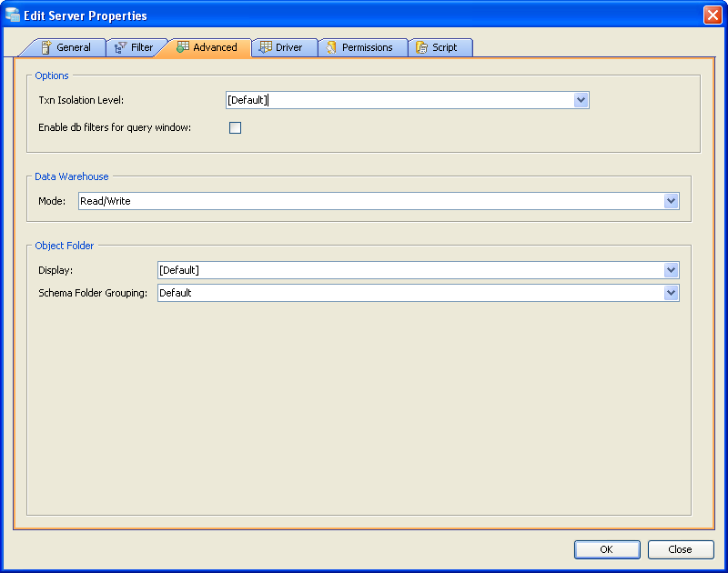Click the Options group title
This screenshot has width=728, height=573.
click(x=52, y=75)
